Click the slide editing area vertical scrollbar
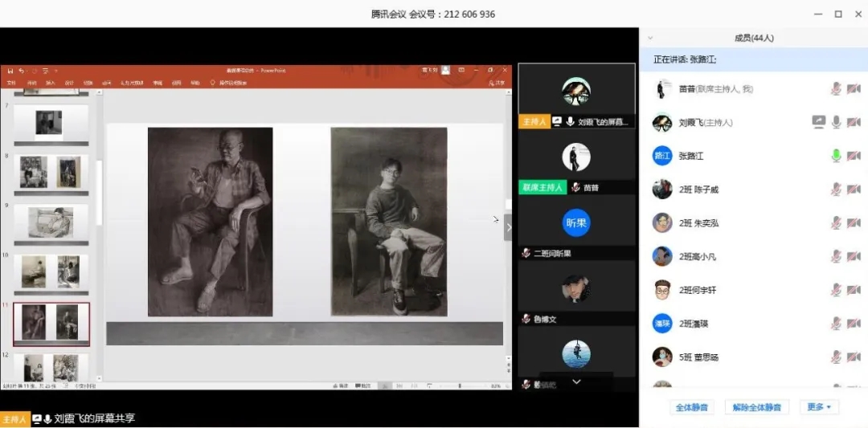This screenshot has height=428, width=868. 509,204
